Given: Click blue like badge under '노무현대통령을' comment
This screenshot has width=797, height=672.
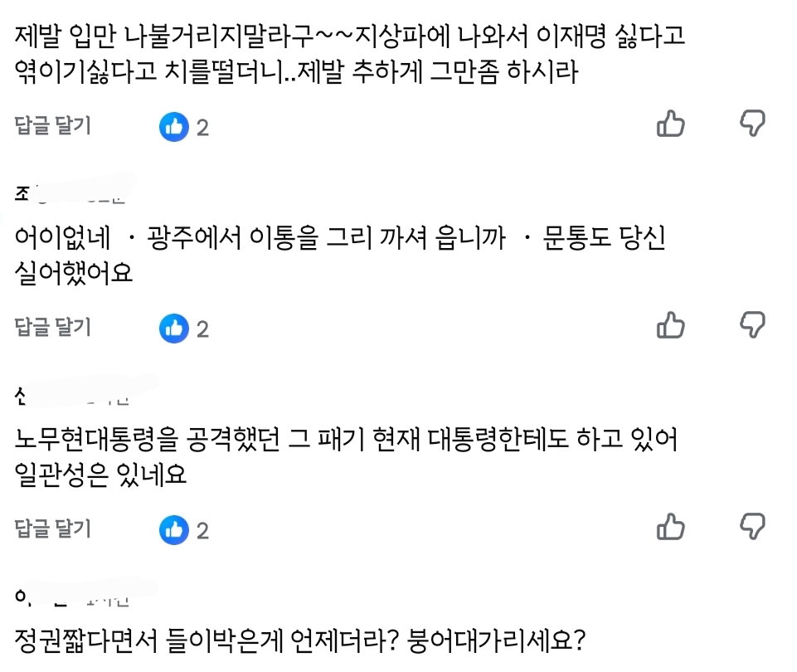Looking at the screenshot, I should 174,529.
